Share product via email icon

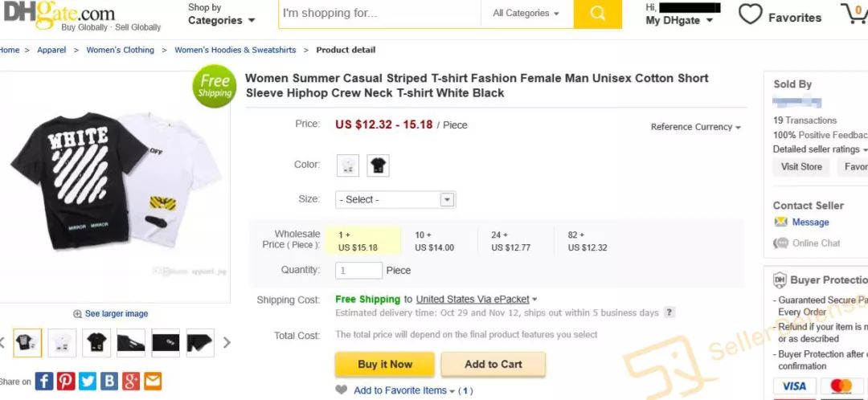(x=153, y=381)
